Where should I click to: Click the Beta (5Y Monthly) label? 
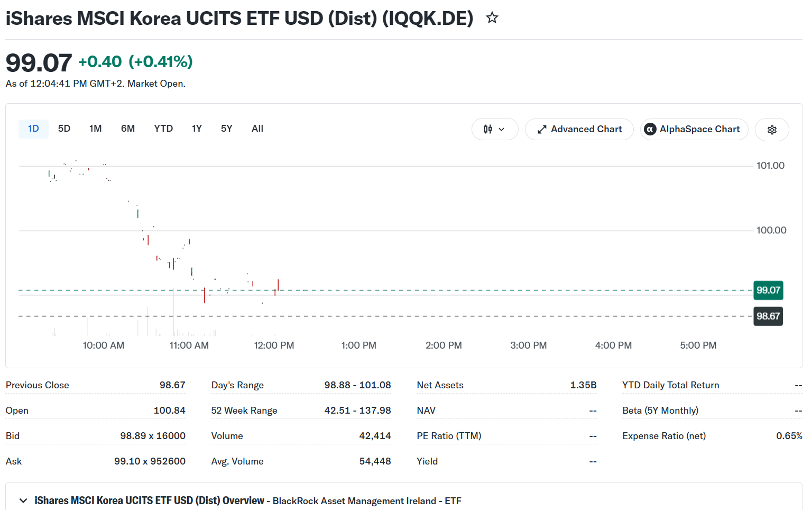point(660,411)
